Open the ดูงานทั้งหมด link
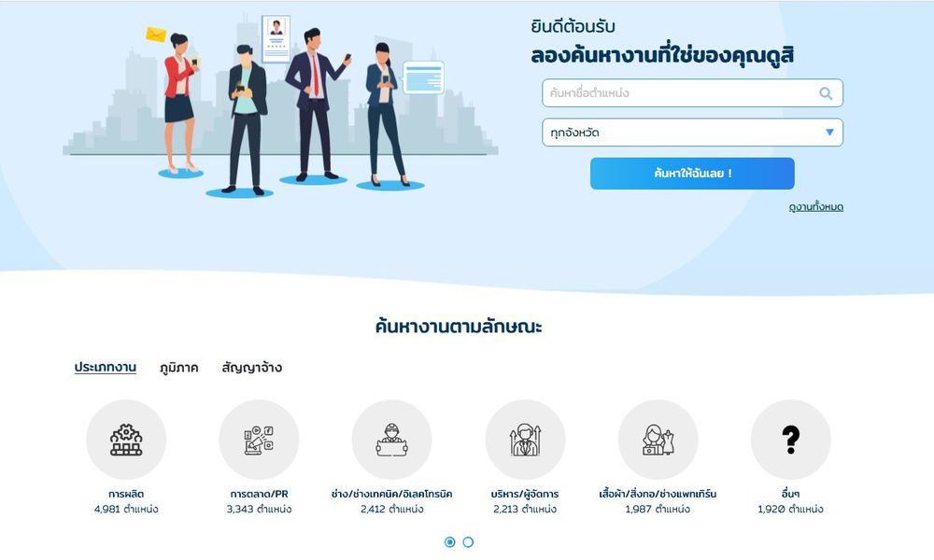Screen dimensions: 934x560 click(x=816, y=207)
